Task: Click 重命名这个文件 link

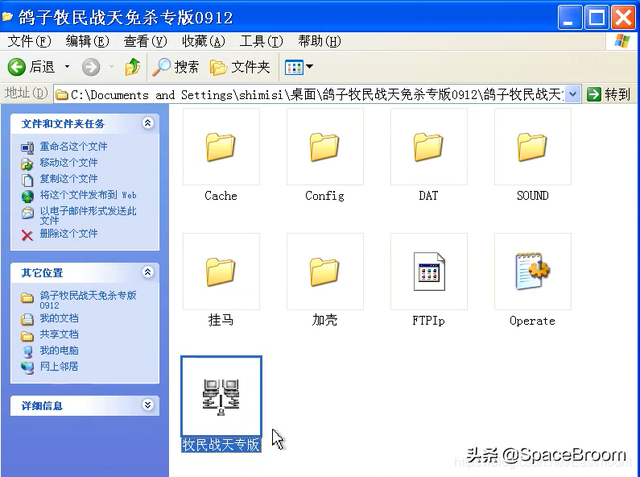Action: [x=73, y=146]
